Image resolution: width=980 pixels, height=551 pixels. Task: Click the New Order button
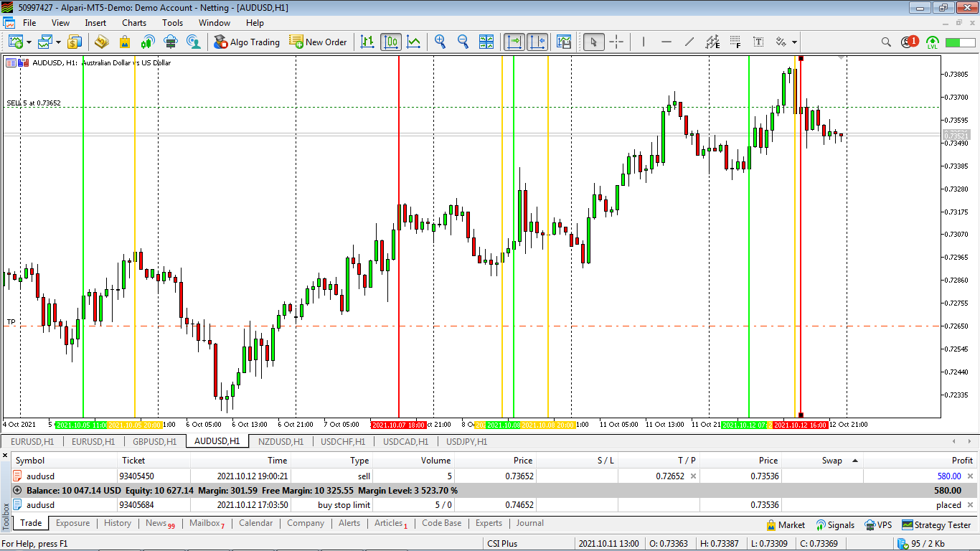click(319, 42)
